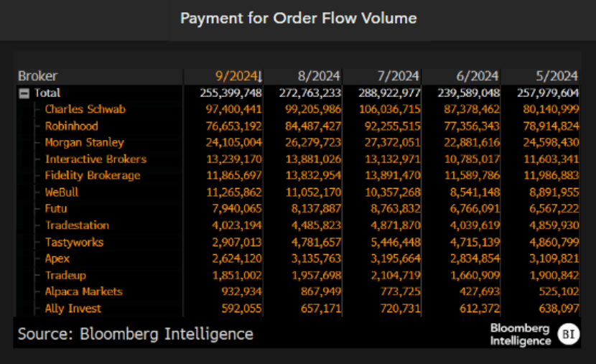Select the 8/2024 column header

point(318,76)
